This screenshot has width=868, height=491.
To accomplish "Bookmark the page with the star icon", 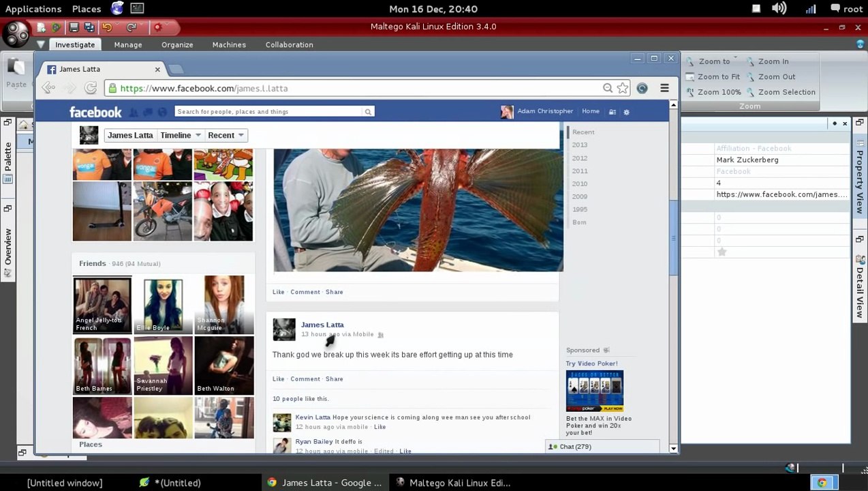I will [x=623, y=88].
